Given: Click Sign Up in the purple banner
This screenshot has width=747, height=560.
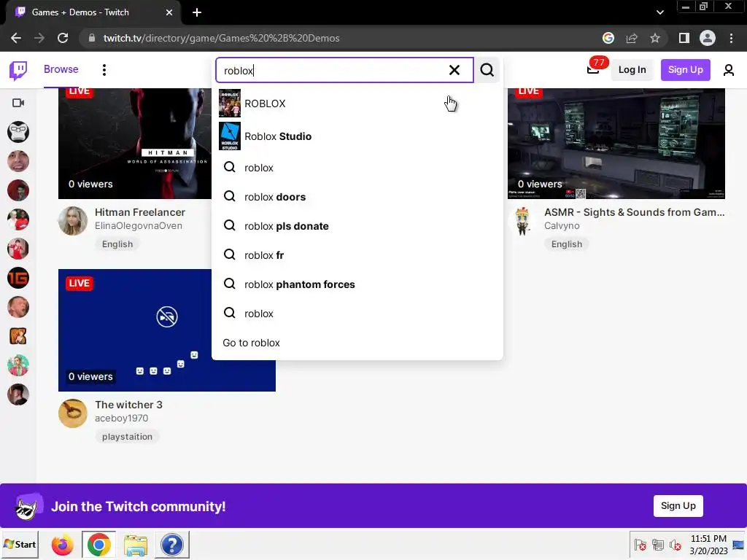Looking at the screenshot, I should point(678,506).
